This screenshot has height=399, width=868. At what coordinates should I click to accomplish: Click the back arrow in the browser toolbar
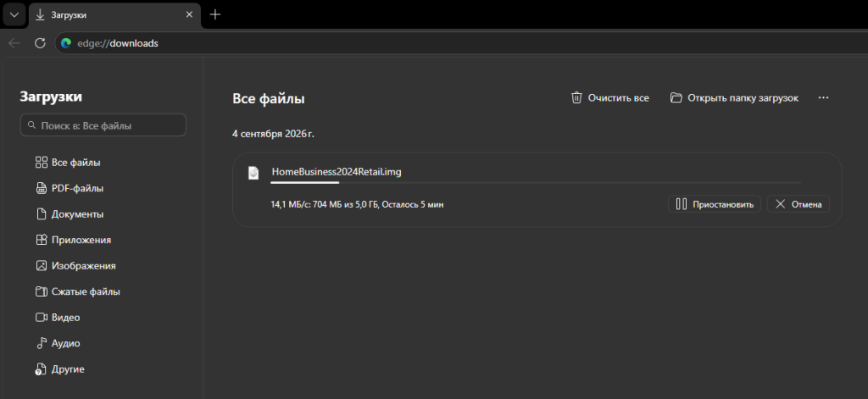pos(14,43)
